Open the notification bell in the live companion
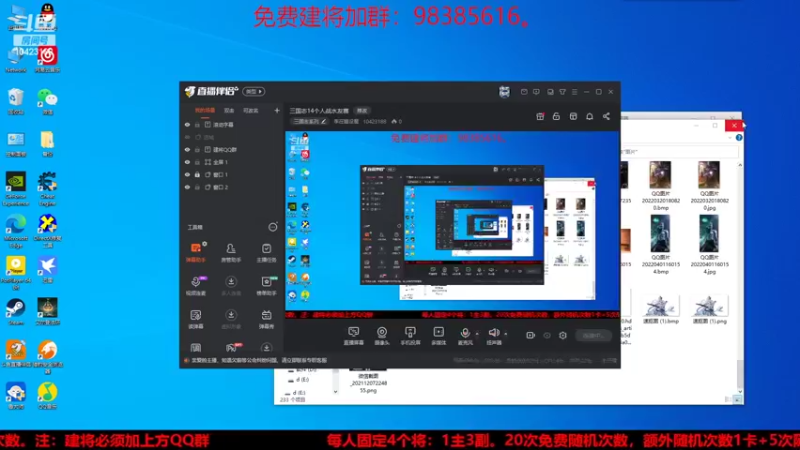Image resolution: width=800 pixels, height=450 pixels. point(590,116)
